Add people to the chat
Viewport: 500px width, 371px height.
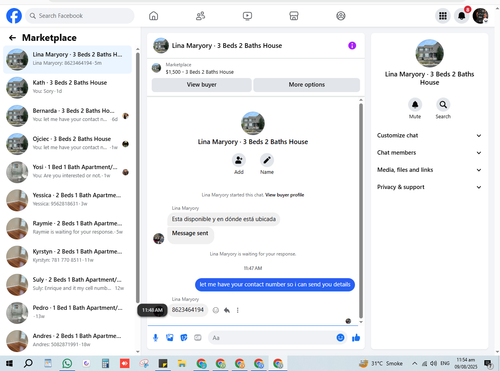coord(239,160)
